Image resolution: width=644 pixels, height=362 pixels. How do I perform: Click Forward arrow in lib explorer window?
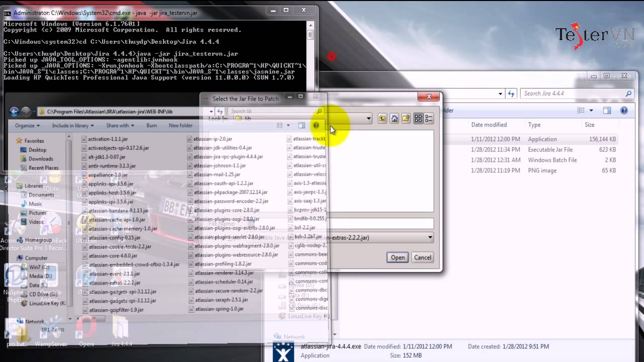pyautogui.click(x=26, y=112)
